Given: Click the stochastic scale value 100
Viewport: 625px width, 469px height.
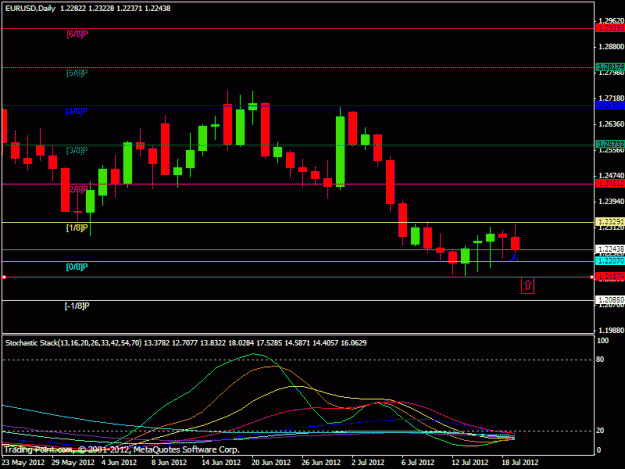Looking at the screenshot, I should (603, 341).
